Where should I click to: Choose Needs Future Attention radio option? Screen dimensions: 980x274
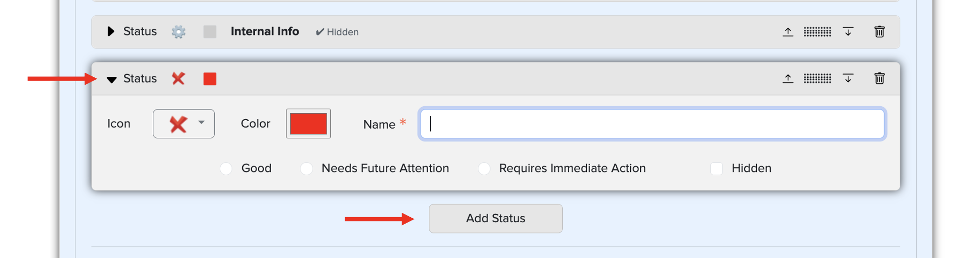306,168
